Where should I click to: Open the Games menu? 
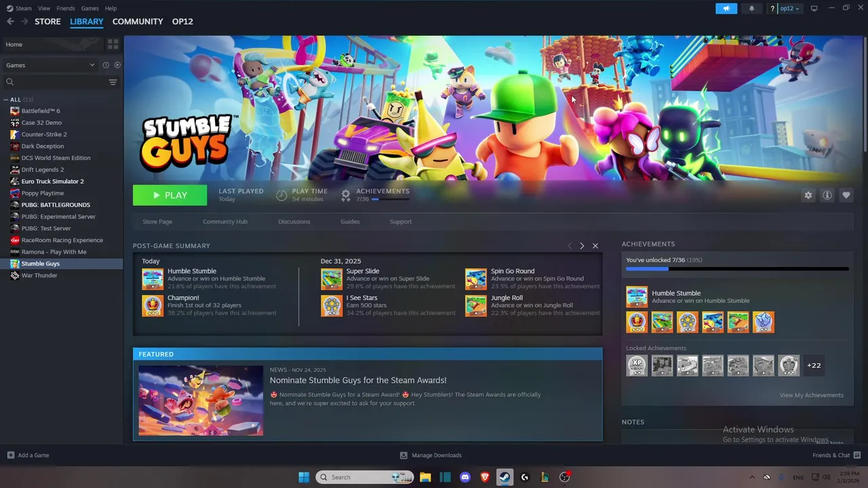coord(90,8)
